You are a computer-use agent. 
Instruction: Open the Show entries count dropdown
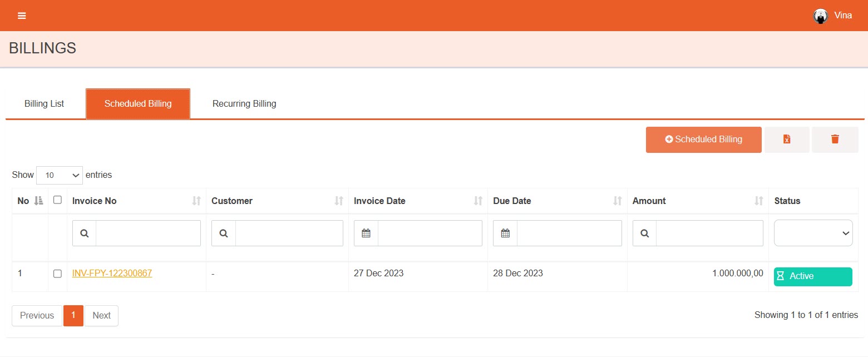coord(60,175)
